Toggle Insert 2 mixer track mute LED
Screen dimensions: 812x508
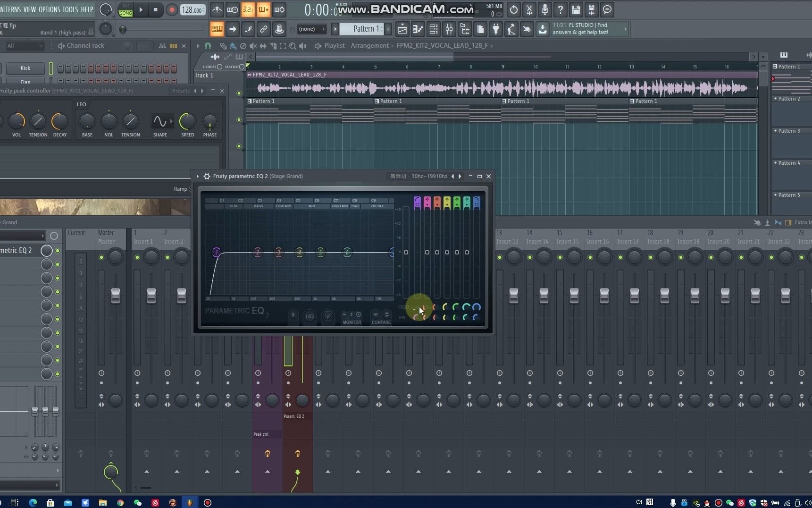[x=167, y=257]
